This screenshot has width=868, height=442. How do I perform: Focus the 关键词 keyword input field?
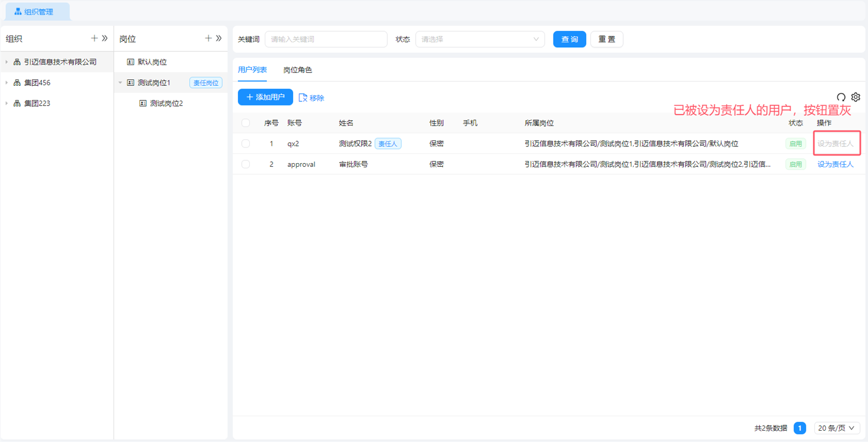pyautogui.click(x=326, y=39)
